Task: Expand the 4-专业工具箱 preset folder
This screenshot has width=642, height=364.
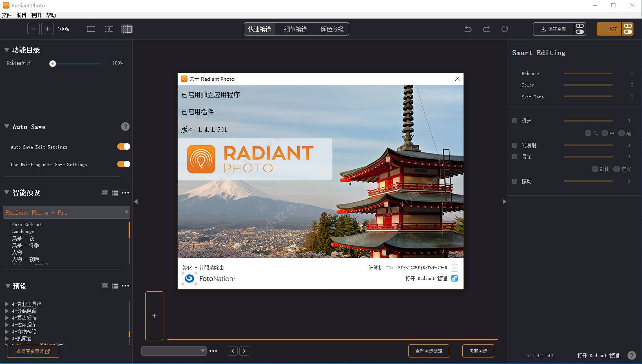Action: tap(7, 304)
